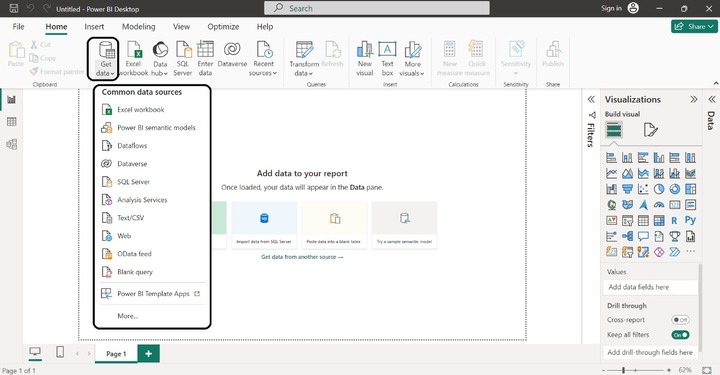720x375 pixels.
Task: Choose the Matrix visual
Action: coord(659,221)
